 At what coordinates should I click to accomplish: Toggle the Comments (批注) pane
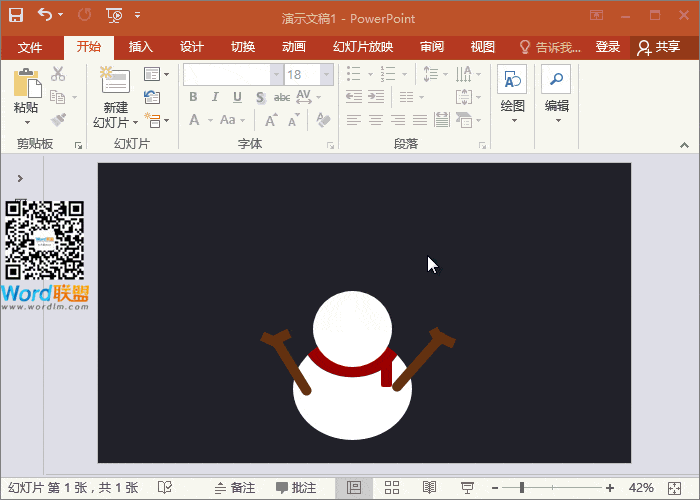tap(296, 487)
